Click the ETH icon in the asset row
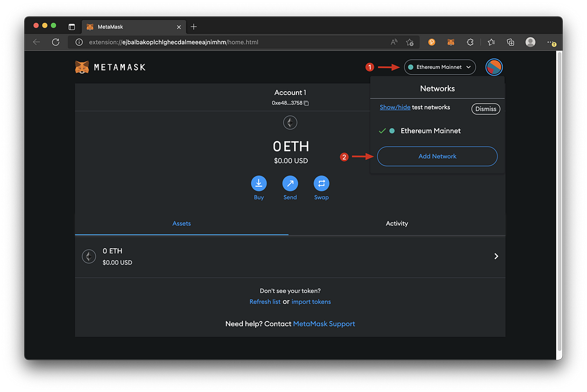The image size is (587, 392). tap(89, 257)
